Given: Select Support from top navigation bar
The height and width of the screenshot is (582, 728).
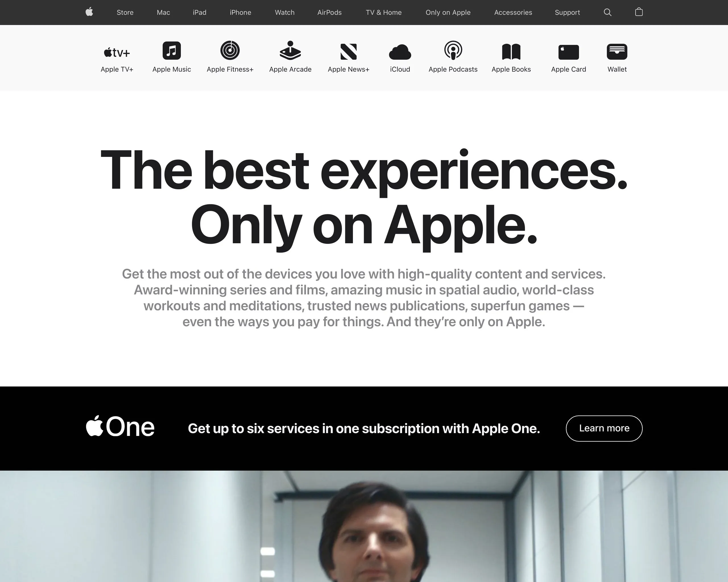Looking at the screenshot, I should (x=567, y=13).
